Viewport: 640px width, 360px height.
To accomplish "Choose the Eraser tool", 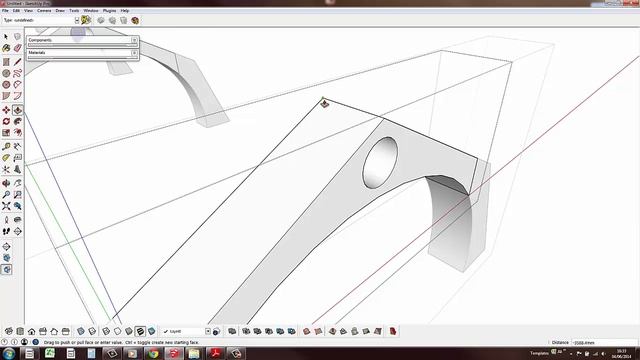I will point(18,48).
